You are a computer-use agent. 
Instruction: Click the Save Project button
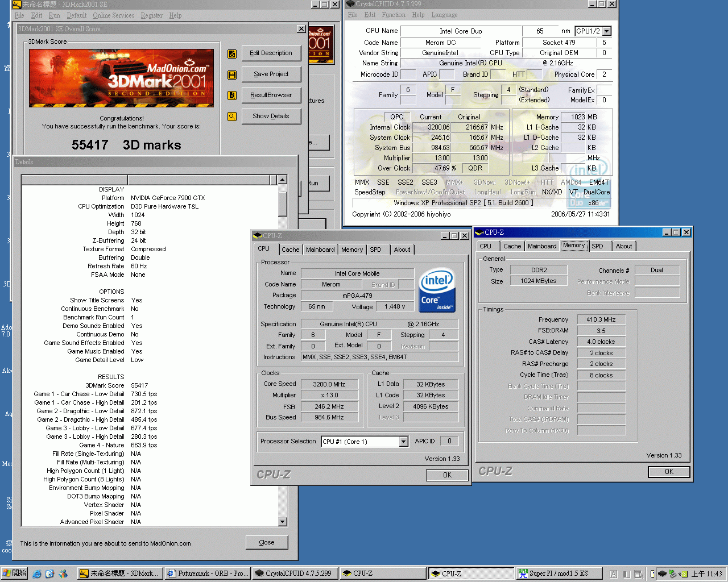[x=271, y=74]
